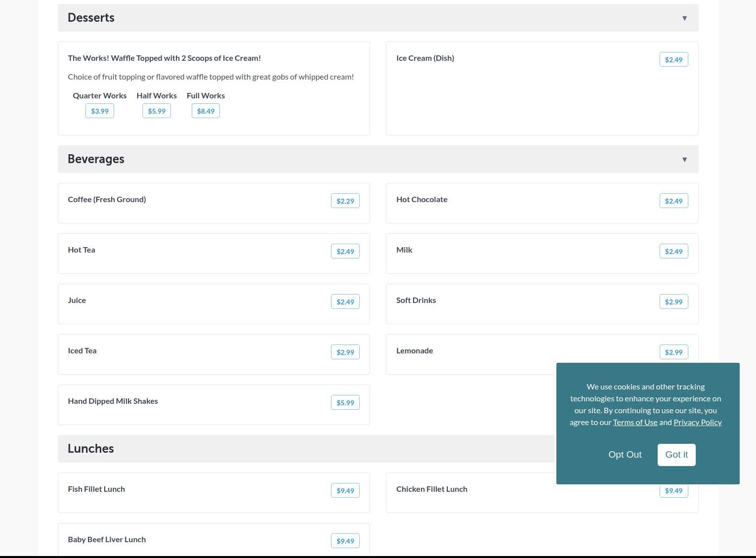Click Fish Fillet Lunch $9.49 price
Viewport: 756px width, 558px height.
pyautogui.click(x=345, y=491)
